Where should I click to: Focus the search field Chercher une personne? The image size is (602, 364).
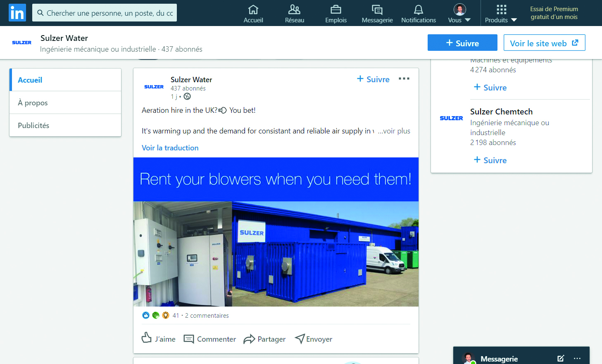(105, 13)
